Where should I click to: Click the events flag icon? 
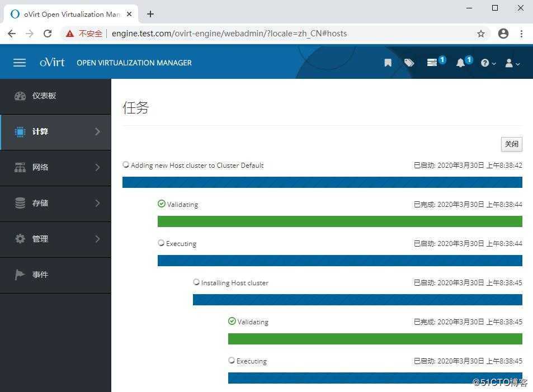click(20, 275)
